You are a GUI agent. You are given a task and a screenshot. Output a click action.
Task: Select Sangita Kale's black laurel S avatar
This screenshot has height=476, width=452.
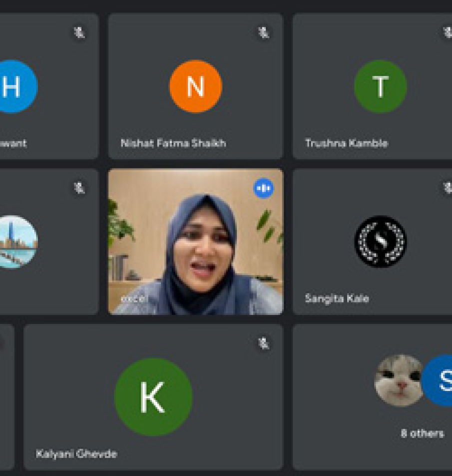pos(380,241)
